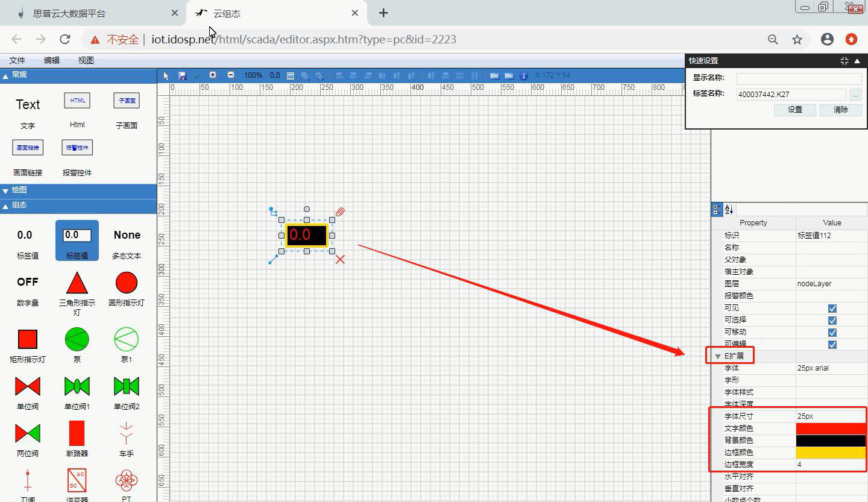Screen dimensions: 868x502
Task: Select the red 三角形指示灯 component
Action: (x=77, y=283)
